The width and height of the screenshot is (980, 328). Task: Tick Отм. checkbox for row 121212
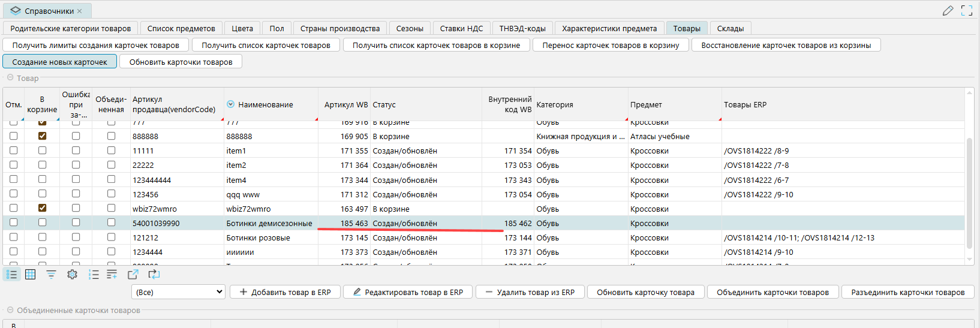click(13, 237)
